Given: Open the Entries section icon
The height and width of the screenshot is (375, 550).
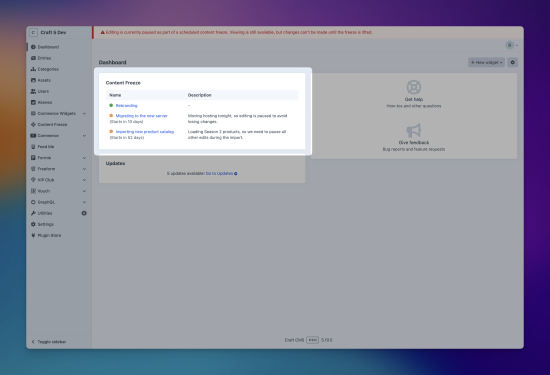Looking at the screenshot, I should tap(33, 58).
